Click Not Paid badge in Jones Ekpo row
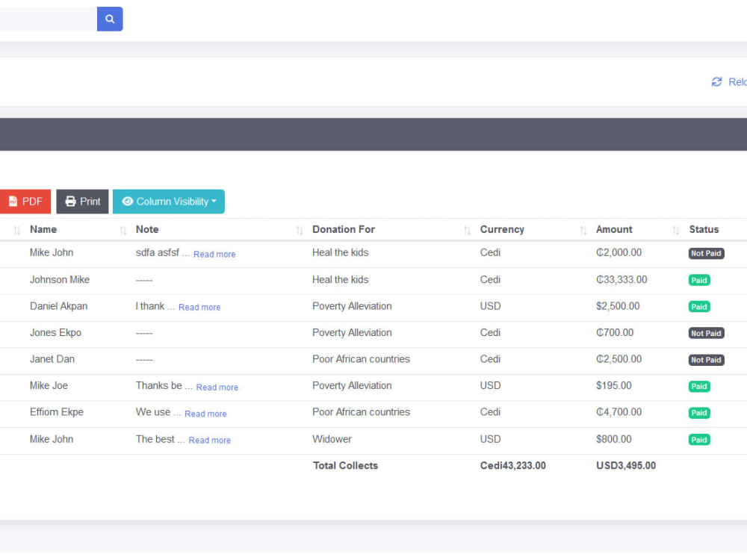 pyautogui.click(x=706, y=333)
